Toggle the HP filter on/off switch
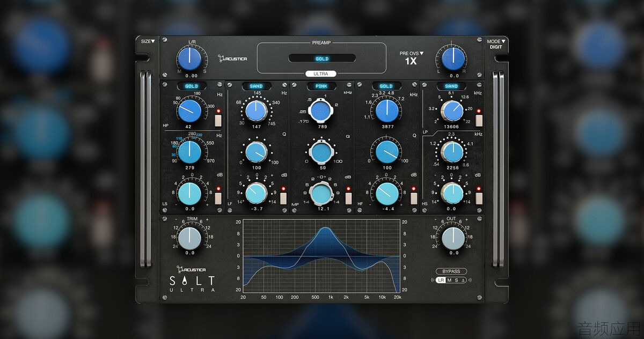The image size is (644, 339). pyautogui.click(x=218, y=120)
